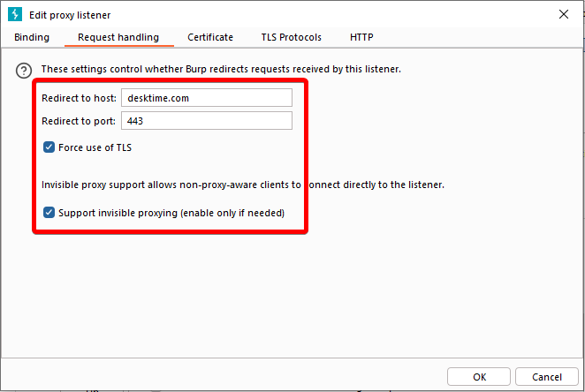
Task: Open the HTTP tab
Action: point(361,37)
